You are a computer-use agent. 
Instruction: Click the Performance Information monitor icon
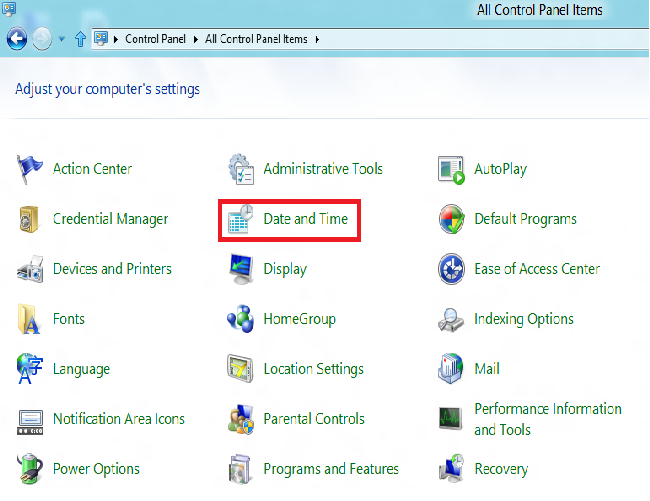click(x=451, y=419)
